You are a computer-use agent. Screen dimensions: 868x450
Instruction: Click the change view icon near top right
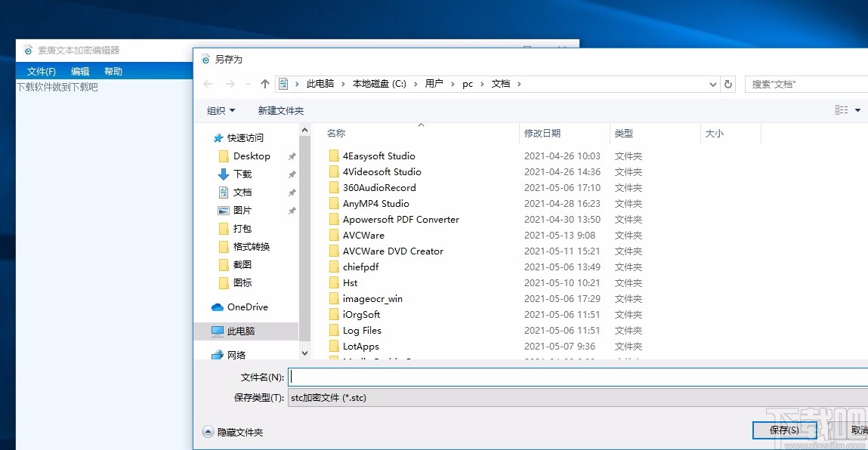[841, 109]
